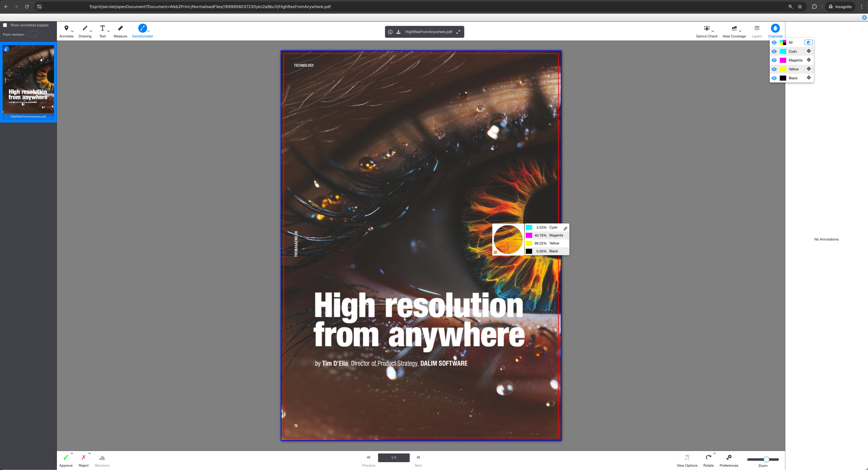The height and width of the screenshot is (470, 868).
Task: Expand Text tool options arrow
Action: click(x=109, y=31)
